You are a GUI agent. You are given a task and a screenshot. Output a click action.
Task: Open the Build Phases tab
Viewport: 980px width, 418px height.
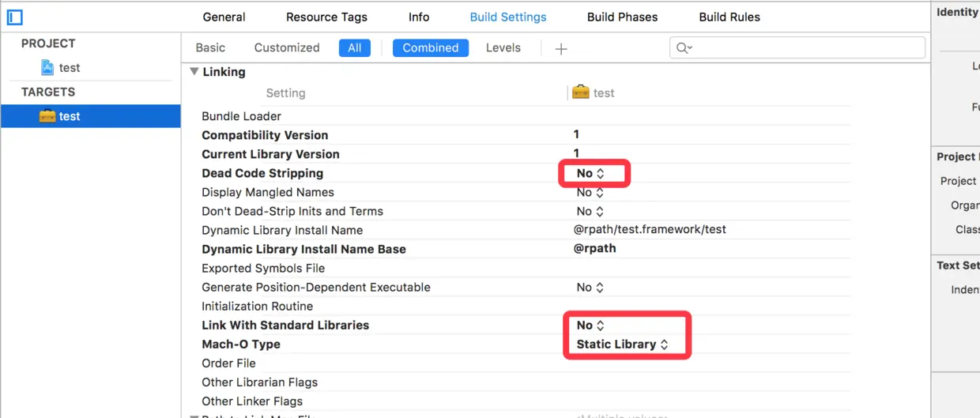(622, 17)
